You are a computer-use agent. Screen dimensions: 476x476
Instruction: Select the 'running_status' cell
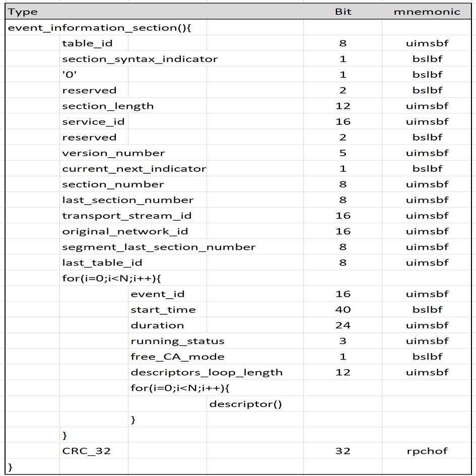coord(178,341)
